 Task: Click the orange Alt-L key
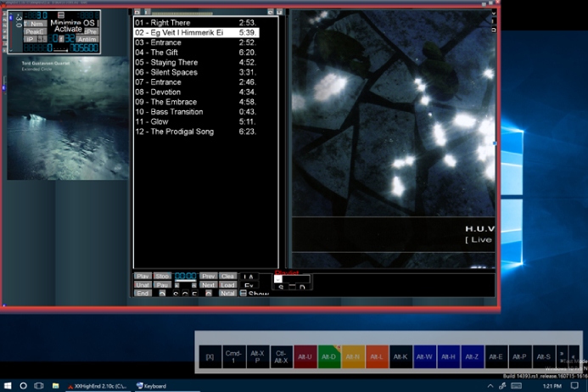point(377,356)
